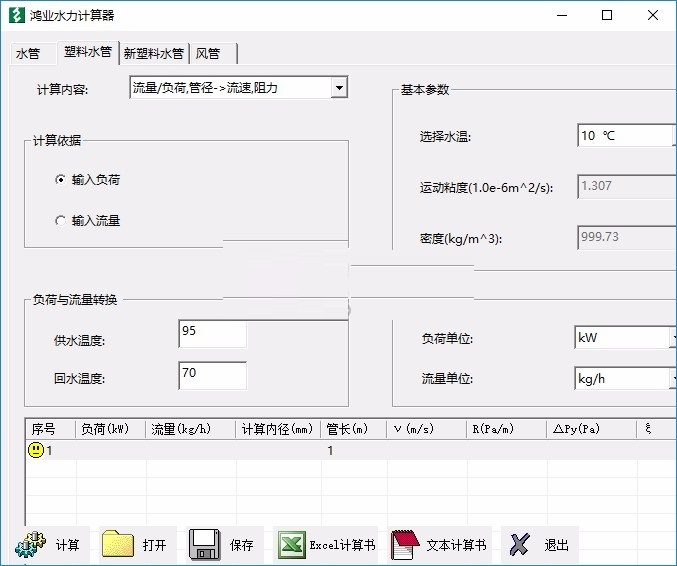The image size is (677, 566).
Task: Click the 保存 button label
Action: coord(241,545)
